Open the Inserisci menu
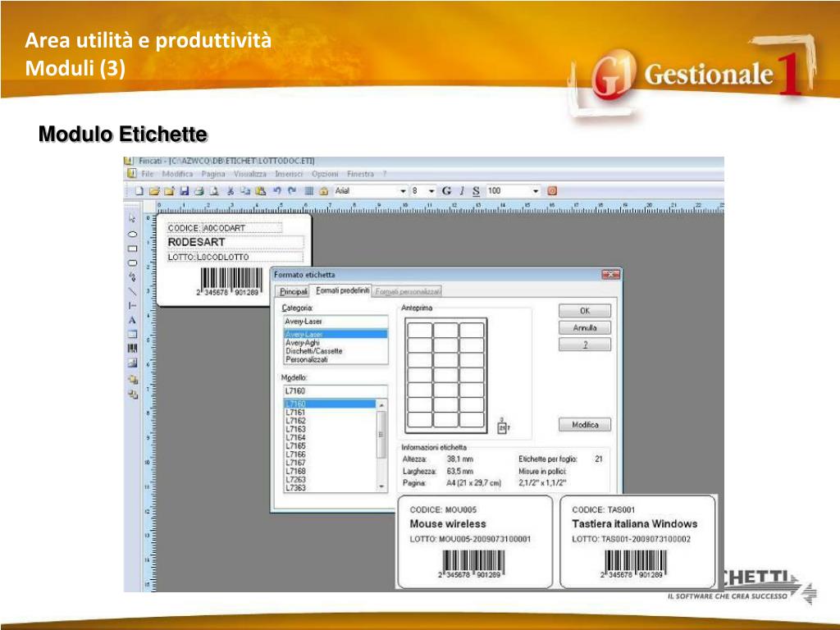The width and height of the screenshot is (840, 630). pyautogui.click(x=289, y=174)
